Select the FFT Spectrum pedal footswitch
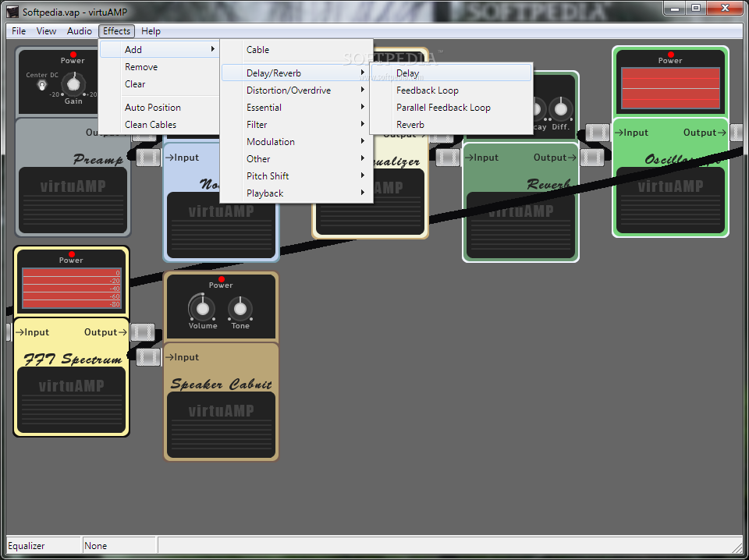Image resolution: width=749 pixels, height=560 pixels. pyautogui.click(x=72, y=399)
